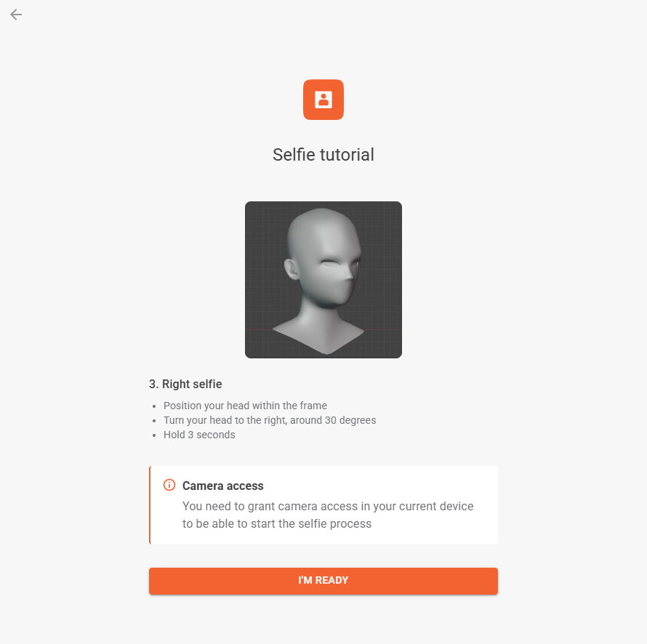Click the '3. Right selfie' step title

(x=185, y=384)
